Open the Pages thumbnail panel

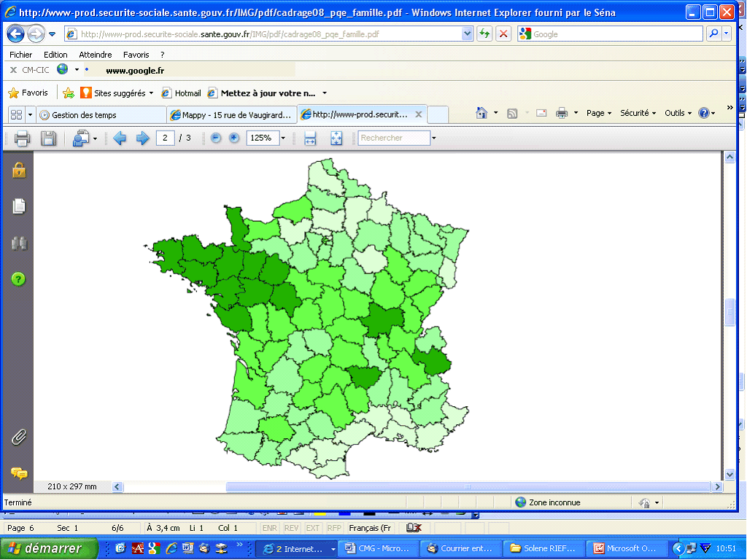(18, 206)
